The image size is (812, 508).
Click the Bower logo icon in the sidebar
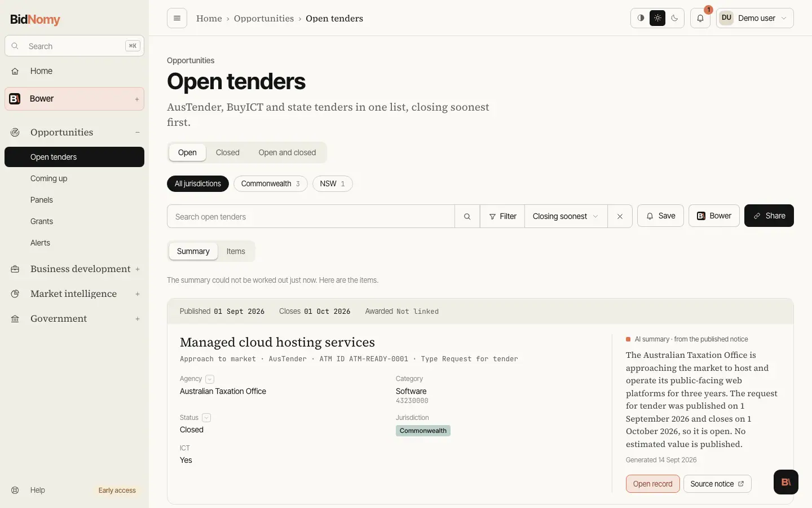15,99
